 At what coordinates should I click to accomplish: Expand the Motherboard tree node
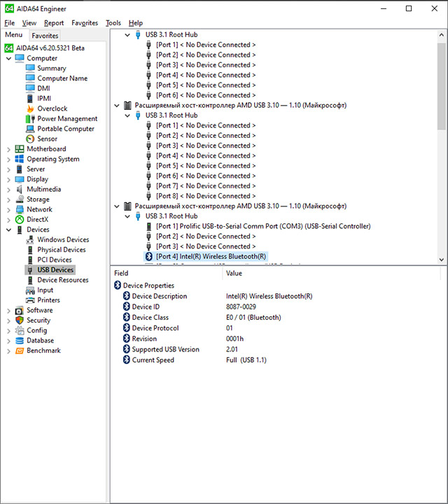click(8, 149)
